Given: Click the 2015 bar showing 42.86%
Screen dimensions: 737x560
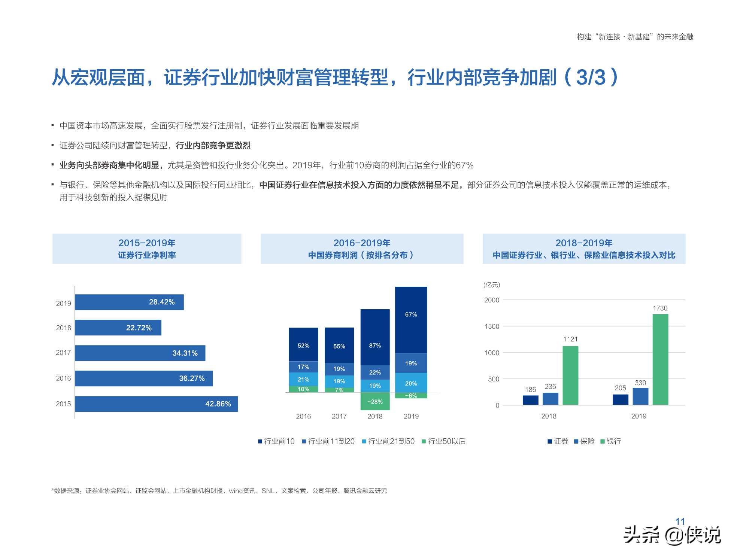Looking at the screenshot, I should pyautogui.click(x=156, y=404).
